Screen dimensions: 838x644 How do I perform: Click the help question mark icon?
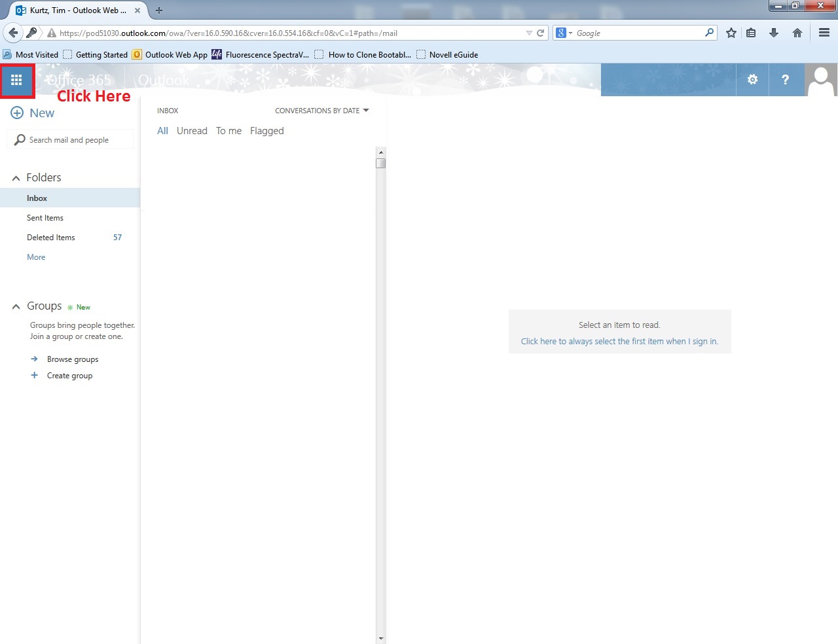coord(785,79)
